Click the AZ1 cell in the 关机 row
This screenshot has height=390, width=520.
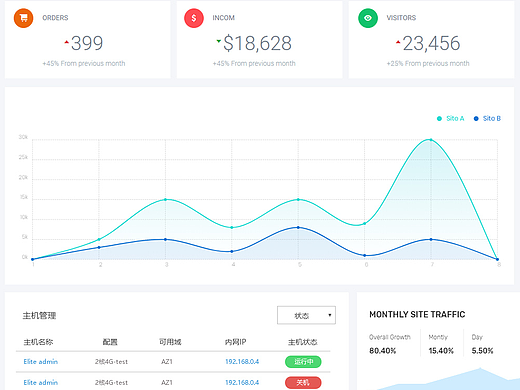pos(167,382)
